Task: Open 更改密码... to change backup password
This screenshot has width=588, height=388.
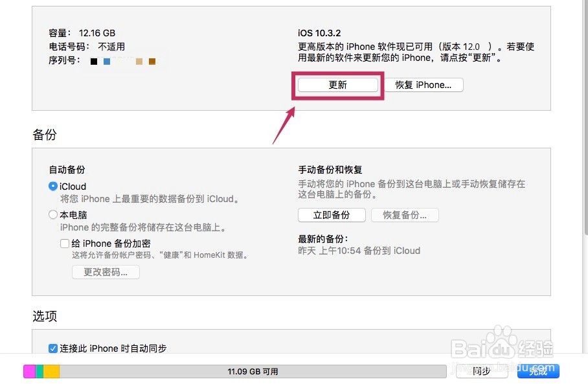Action: click(x=106, y=272)
